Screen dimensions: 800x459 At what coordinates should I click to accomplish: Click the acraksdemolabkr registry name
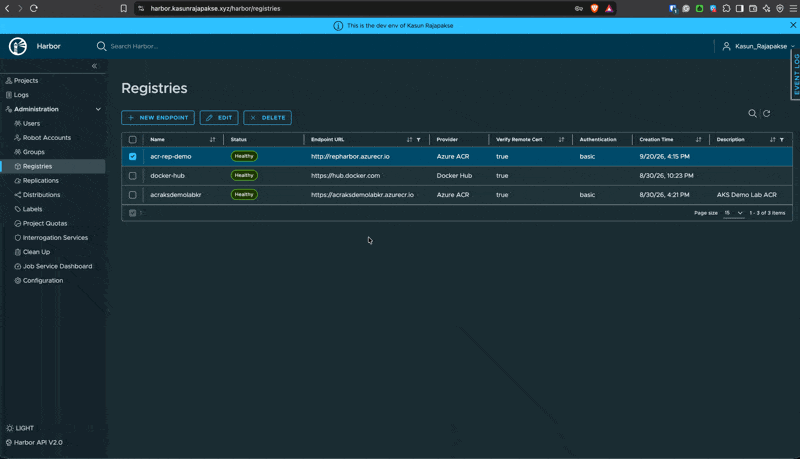click(176, 195)
